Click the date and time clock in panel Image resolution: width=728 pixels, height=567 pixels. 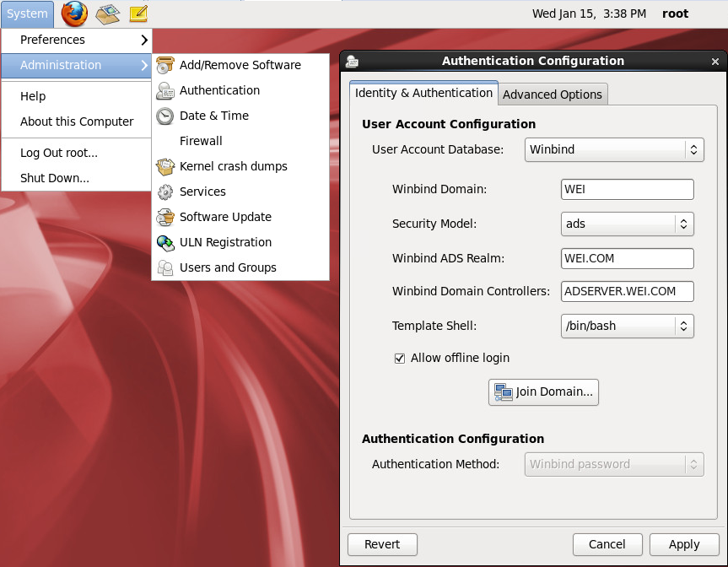coord(589,14)
